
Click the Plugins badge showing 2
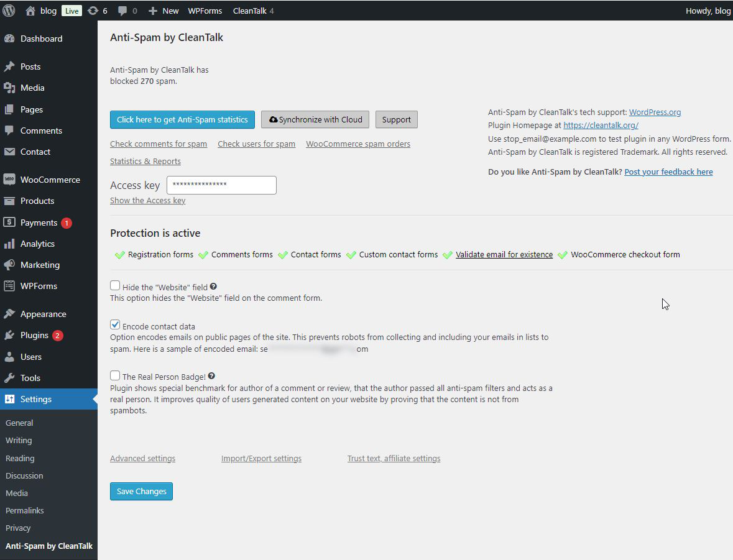click(57, 336)
